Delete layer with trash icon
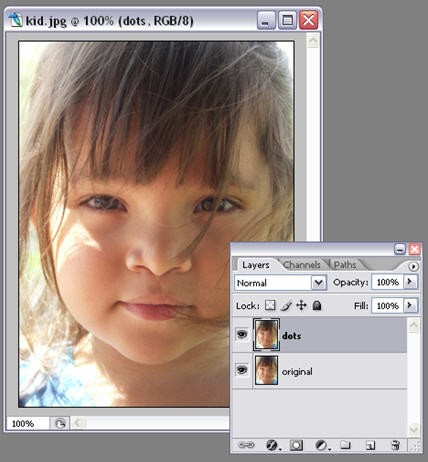 point(395,445)
